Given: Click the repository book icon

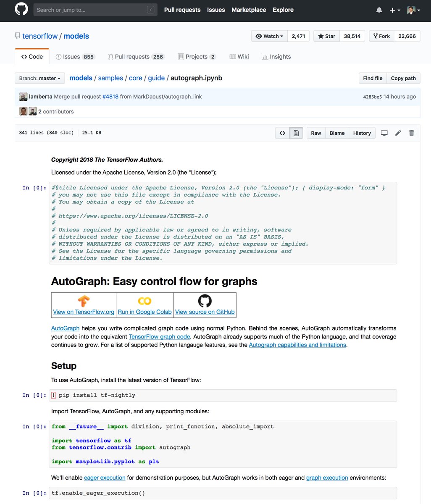Looking at the screenshot, I should [x=17, y=36].
